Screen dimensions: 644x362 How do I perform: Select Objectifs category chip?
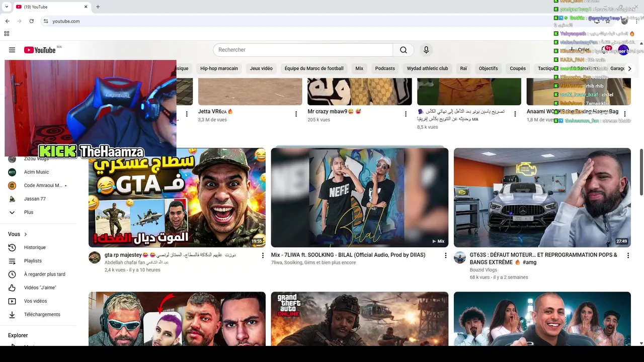pos(488,68)
